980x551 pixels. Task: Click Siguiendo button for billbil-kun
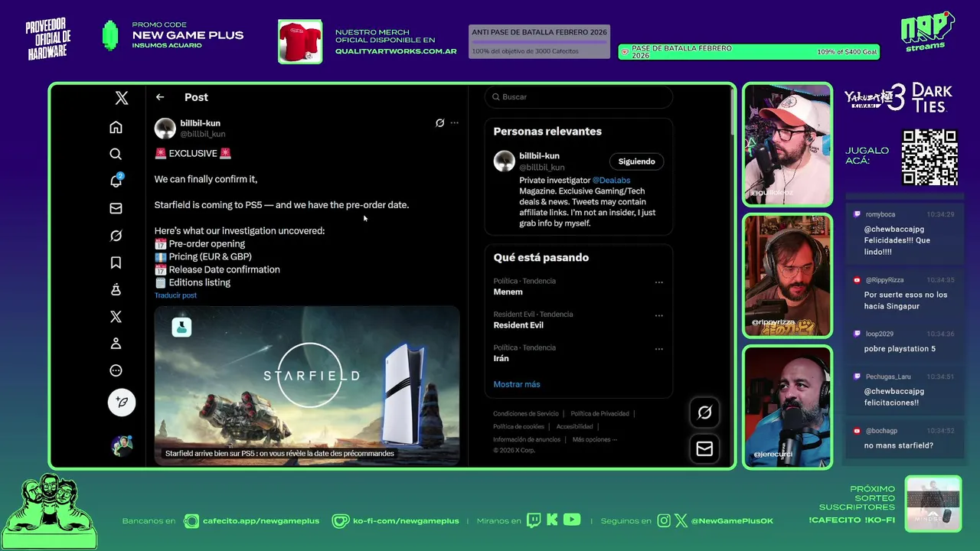[636, 161]
